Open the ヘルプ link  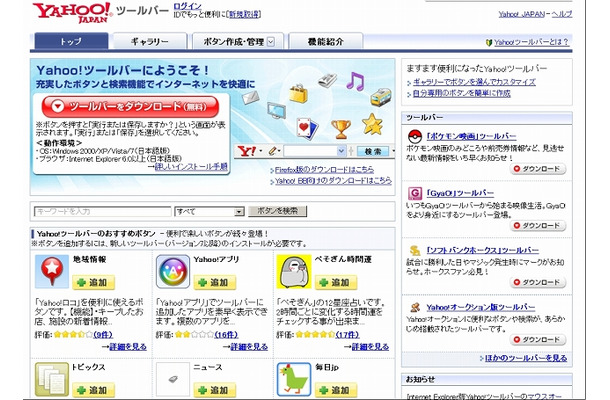561,14
